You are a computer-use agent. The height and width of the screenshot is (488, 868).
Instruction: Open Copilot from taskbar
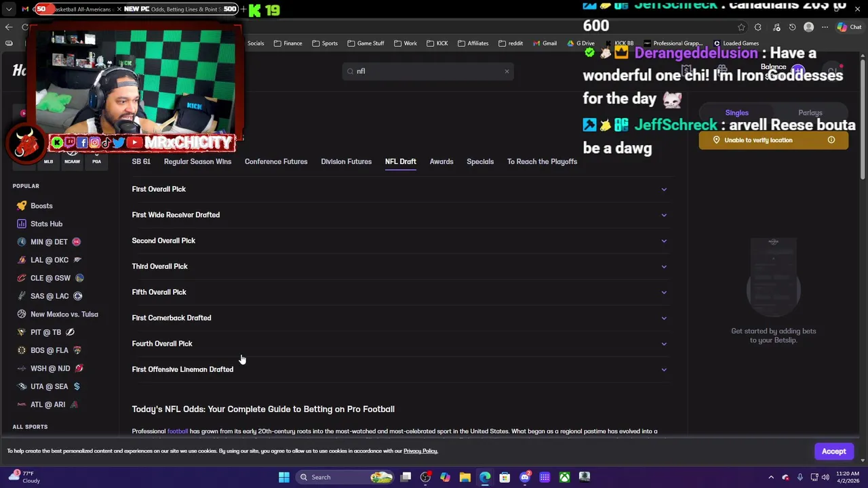[x=445, y=477]
